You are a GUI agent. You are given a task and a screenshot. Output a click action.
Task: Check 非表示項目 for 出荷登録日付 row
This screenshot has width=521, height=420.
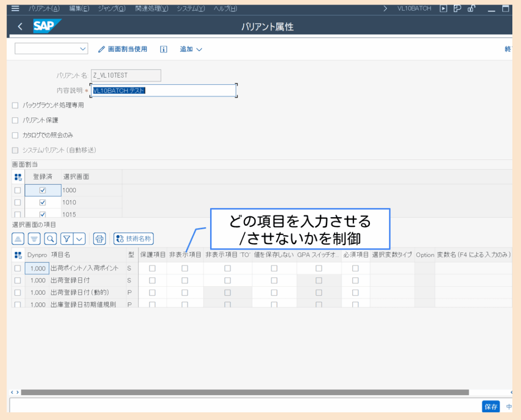click(x=185, y=281)
